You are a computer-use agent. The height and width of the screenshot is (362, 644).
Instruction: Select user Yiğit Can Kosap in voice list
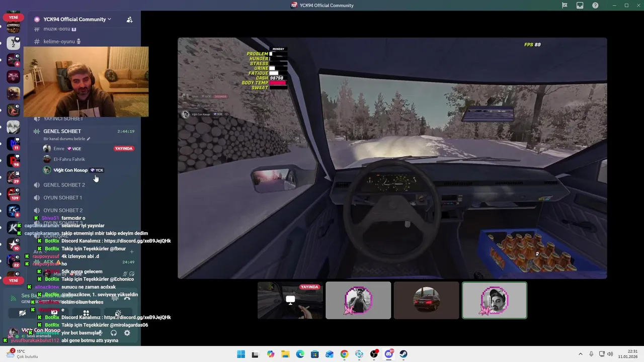coord(70,170)
